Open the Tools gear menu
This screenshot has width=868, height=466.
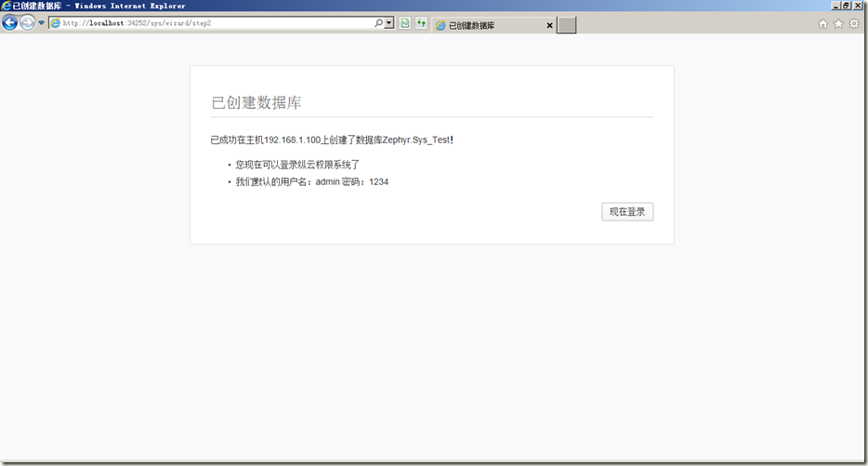pyautogui.click(x=854, y=24)
